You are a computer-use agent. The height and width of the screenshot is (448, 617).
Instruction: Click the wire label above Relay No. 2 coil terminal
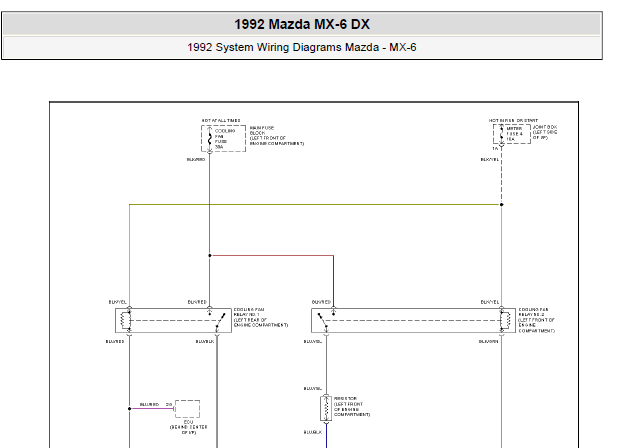(x=490, y=302)
